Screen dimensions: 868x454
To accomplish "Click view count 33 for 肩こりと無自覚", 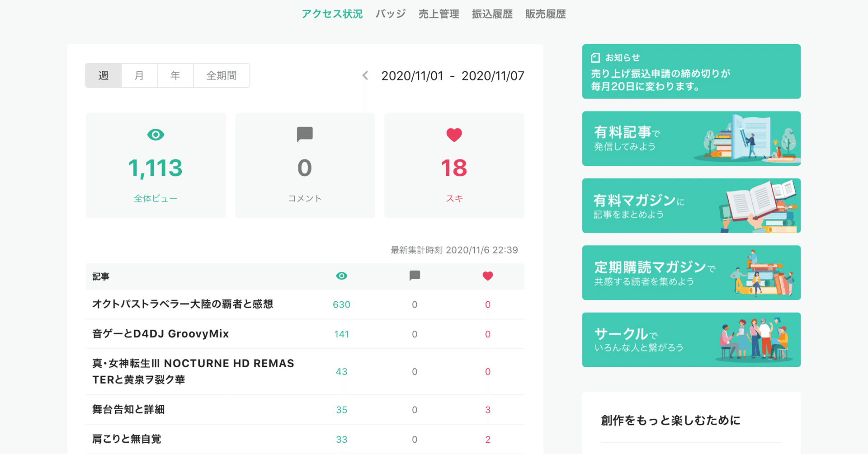I will (x=341, y=440).
